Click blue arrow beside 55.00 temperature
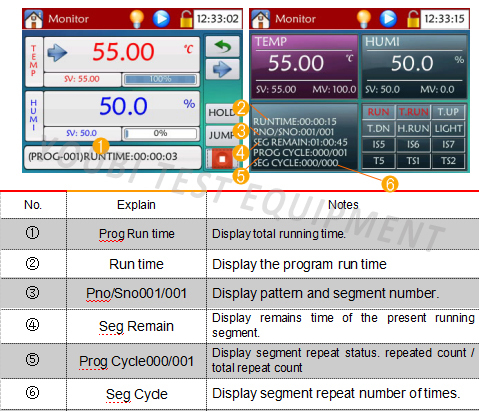This screenshot has width=479, height=411. click(57, 52)
